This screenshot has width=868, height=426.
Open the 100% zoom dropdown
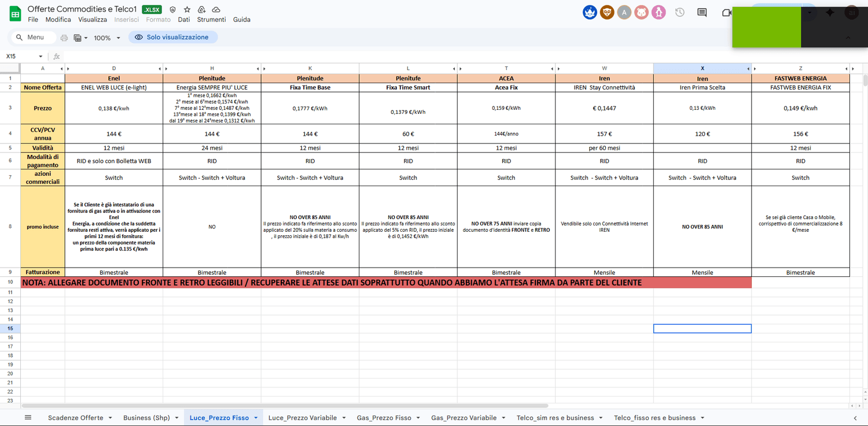[x=107, y=38]
